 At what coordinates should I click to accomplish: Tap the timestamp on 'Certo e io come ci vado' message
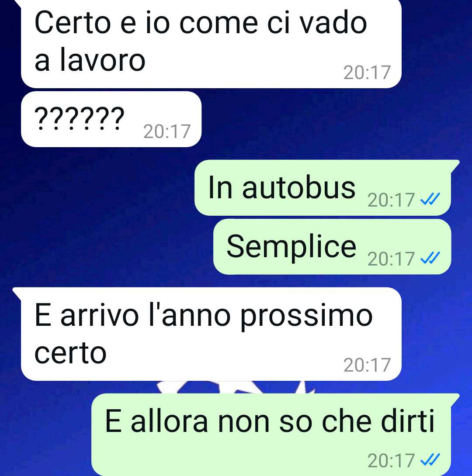(x=367, y=73)
